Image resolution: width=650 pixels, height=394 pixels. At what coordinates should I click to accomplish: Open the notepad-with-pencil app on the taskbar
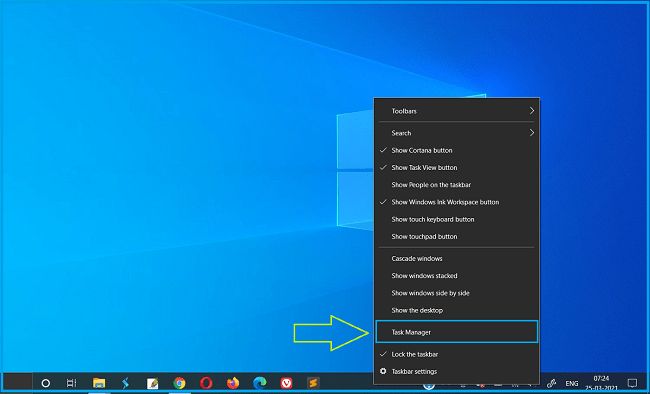coord(153,383)
